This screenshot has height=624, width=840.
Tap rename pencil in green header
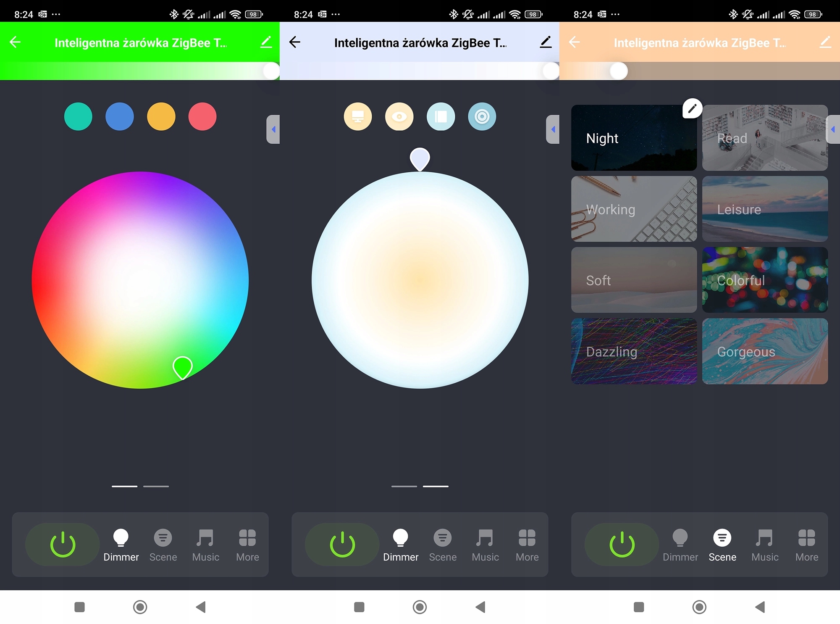[266, 42]
